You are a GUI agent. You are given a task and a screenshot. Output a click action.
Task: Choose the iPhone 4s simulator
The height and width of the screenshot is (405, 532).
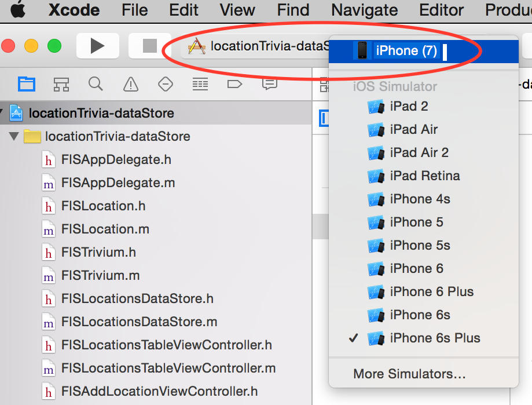tap(423, 199)
